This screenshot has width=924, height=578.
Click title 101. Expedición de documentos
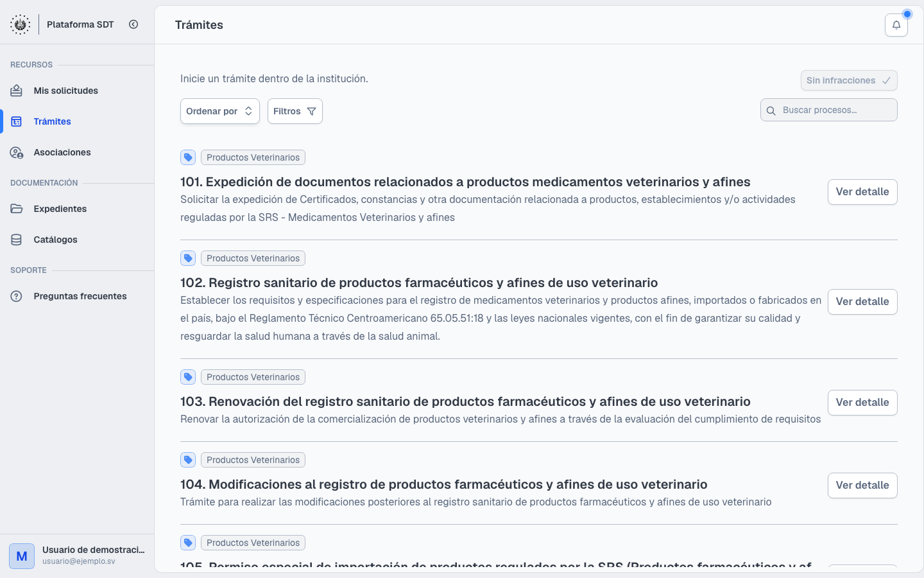point(465,182)
